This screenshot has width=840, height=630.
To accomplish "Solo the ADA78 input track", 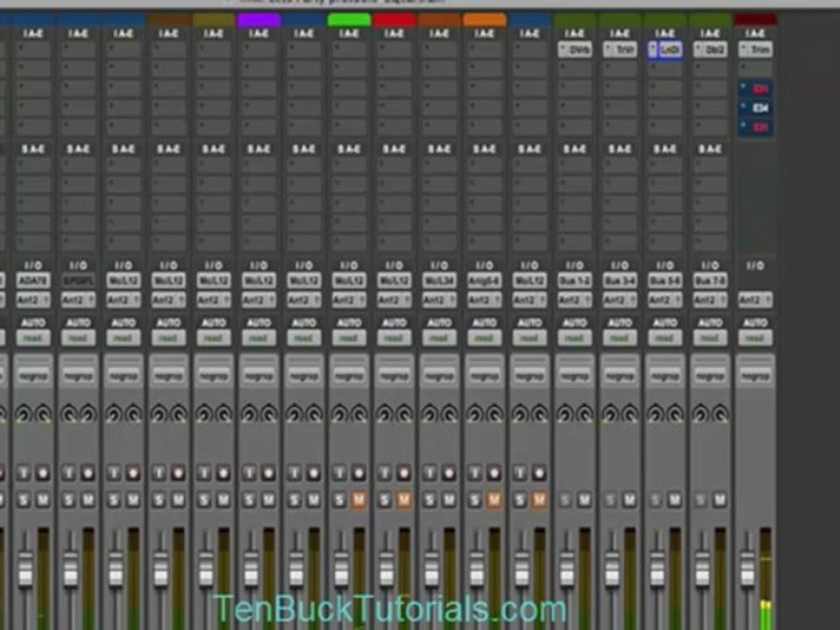I will (24, 500).
